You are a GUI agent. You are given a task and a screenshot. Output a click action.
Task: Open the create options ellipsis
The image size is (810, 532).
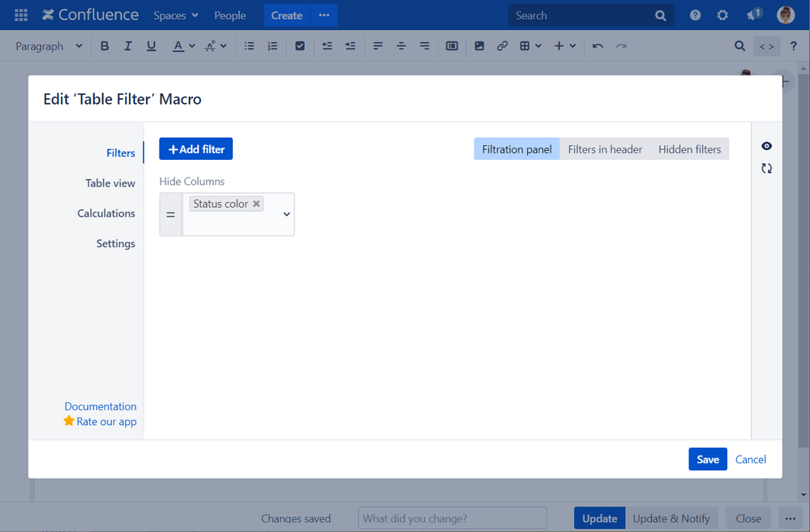324,15
